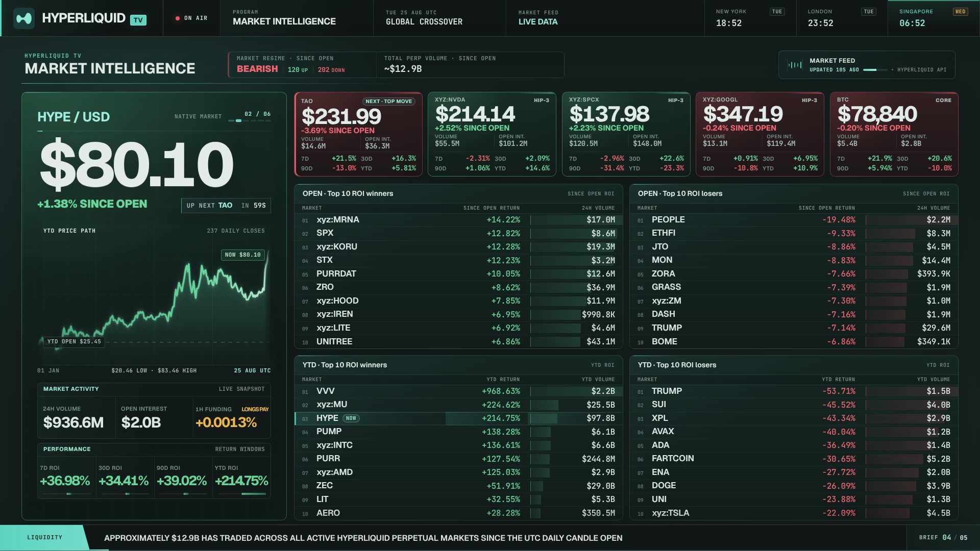
Task: Select PEOPLE in open losers list
Action: [x=794, y=220]
